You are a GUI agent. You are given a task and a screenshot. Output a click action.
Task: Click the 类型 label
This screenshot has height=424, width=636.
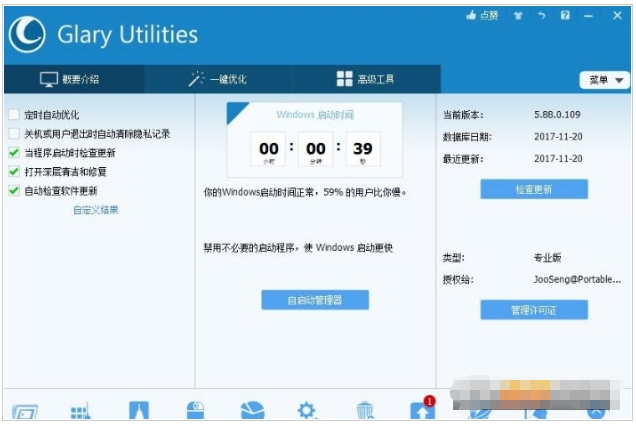pyautogui.click(x=453, y=258)
